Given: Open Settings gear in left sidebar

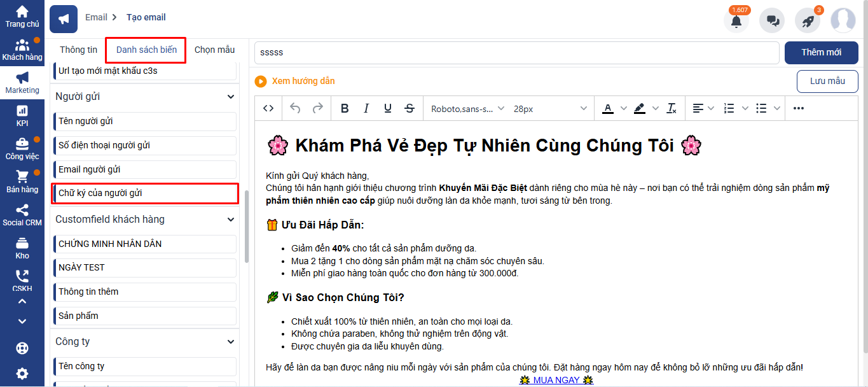Looking at the screenshot, I should [22, 374].
